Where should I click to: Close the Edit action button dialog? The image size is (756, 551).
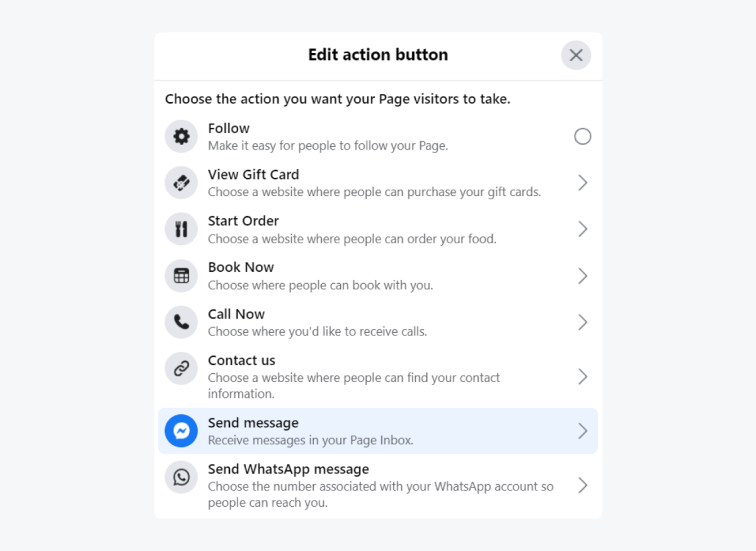[575, 55]
